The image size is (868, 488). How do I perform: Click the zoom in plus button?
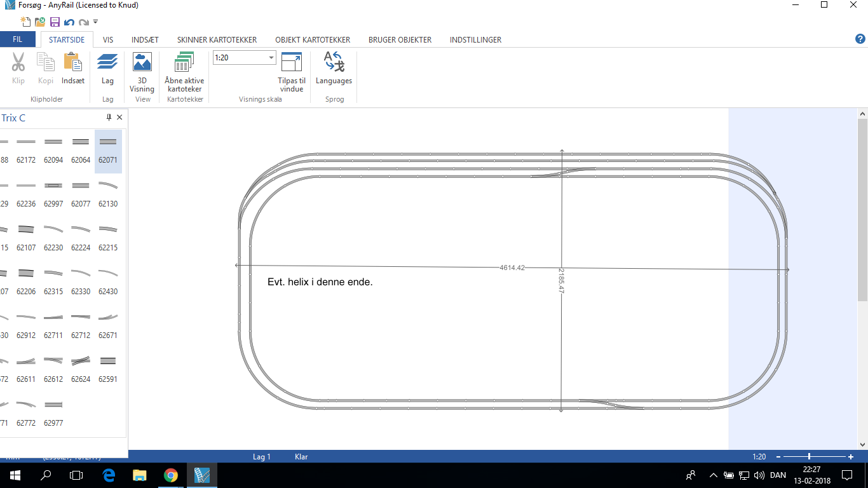851,456
